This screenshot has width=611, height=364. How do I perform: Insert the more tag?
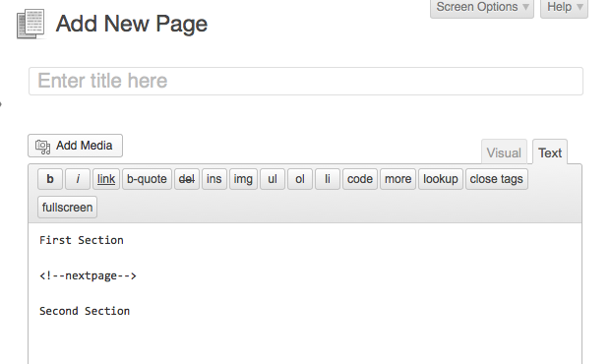(x=397, y=179)
